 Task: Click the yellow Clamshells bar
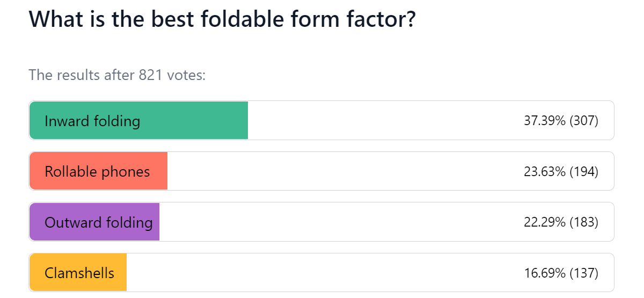(x=78, y=272)
